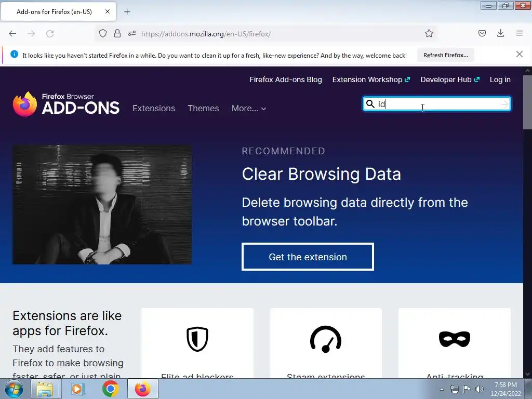Open Google Chrome from the taskbar
The width and height of the screenshot is (532, 399).
tap(110, 389)
